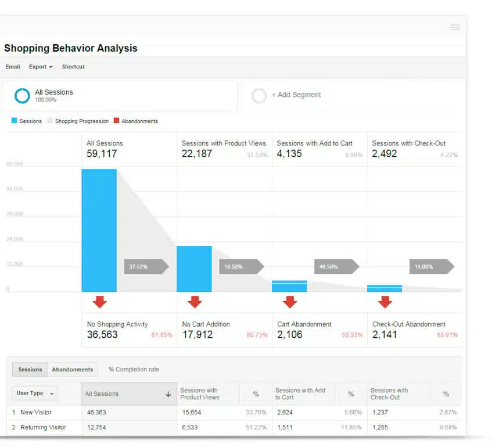Click the red arrow above Check-Out Abandonment
This screenshot has width=499, height=448.
[x=385, y=302]
